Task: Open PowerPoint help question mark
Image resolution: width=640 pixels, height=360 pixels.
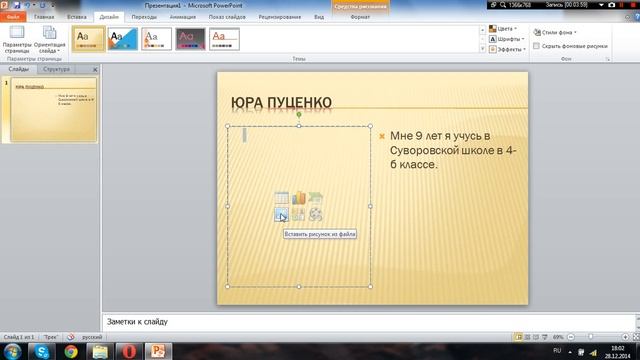Action: tap(637, 17)
